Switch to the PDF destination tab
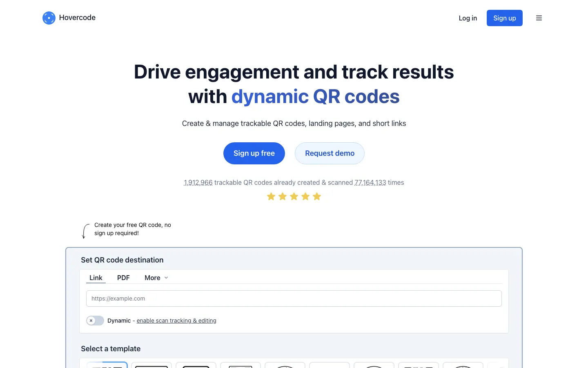This screenshot has height=368, width=588. pyautogui.click(x=123, y=278)
